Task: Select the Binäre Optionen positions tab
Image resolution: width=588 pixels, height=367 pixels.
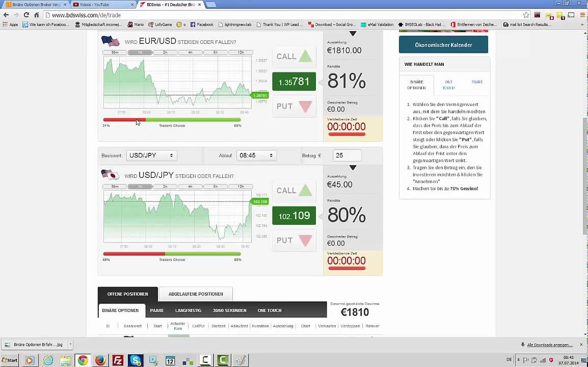Action: 120,310
